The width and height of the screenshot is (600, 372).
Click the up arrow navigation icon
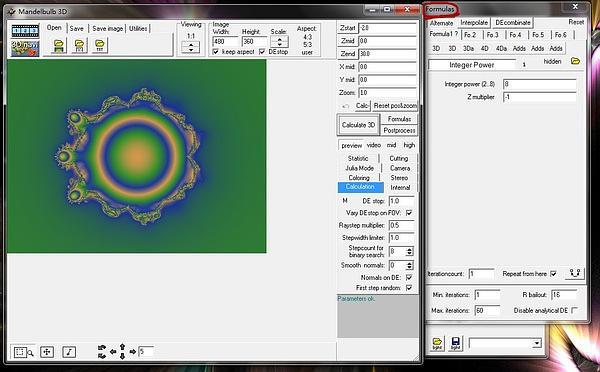pos(122,347)
